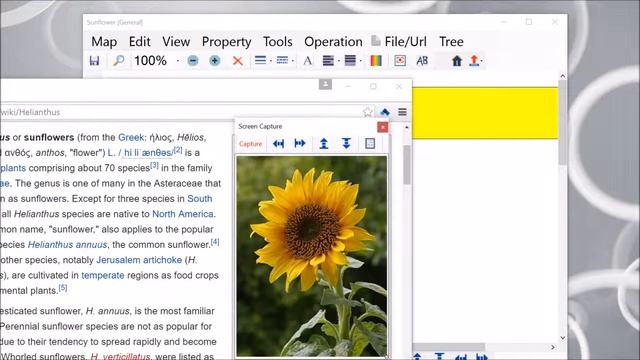Click the yellow node in map canvas
This screenshot has height=360, width=640.
point(485,113)
